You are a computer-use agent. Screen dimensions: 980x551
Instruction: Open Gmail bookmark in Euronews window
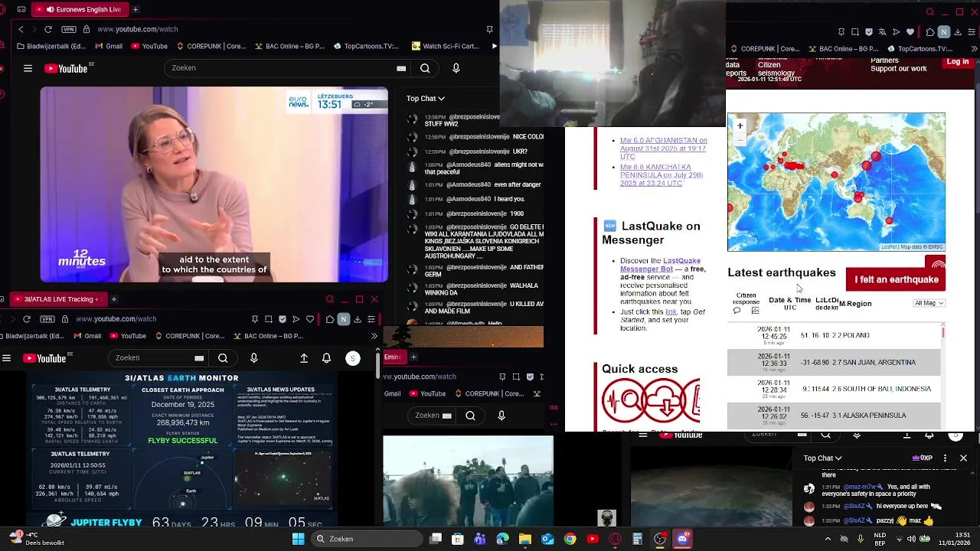108,46
